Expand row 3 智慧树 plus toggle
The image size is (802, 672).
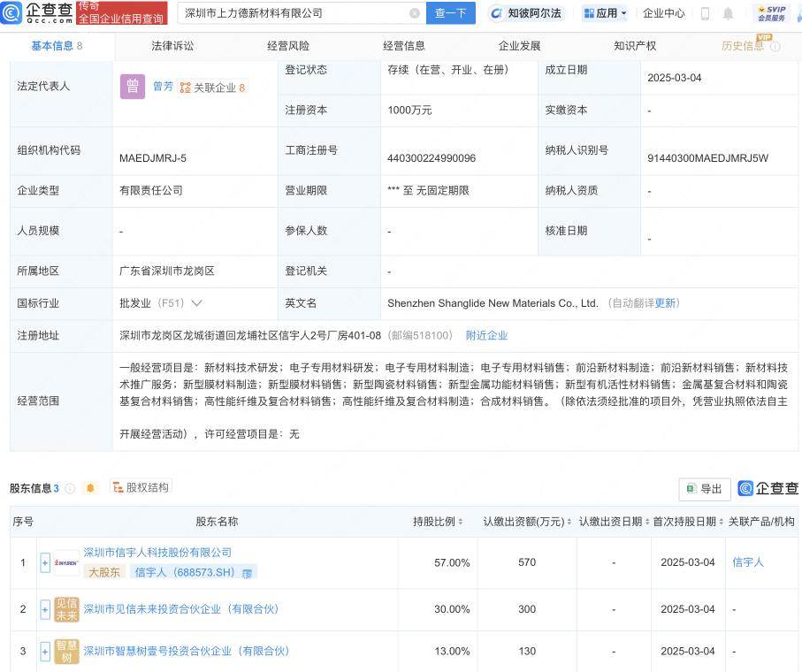click(x=45, y=651)
